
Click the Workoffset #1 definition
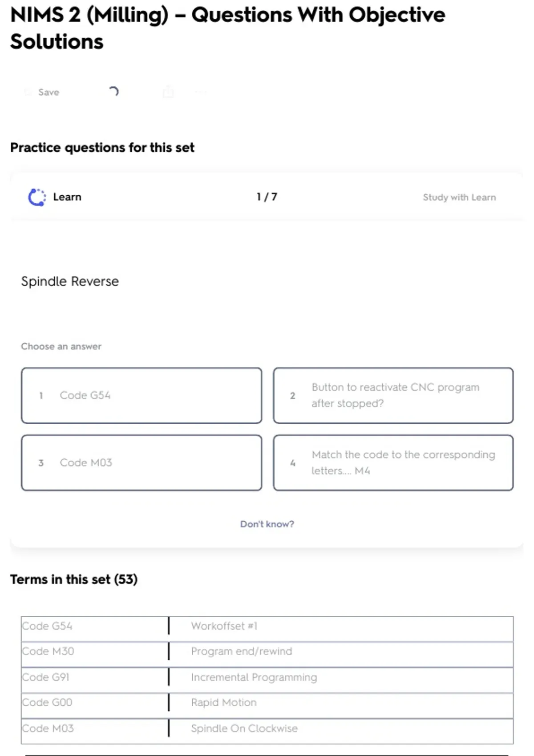tap(224, 626)
